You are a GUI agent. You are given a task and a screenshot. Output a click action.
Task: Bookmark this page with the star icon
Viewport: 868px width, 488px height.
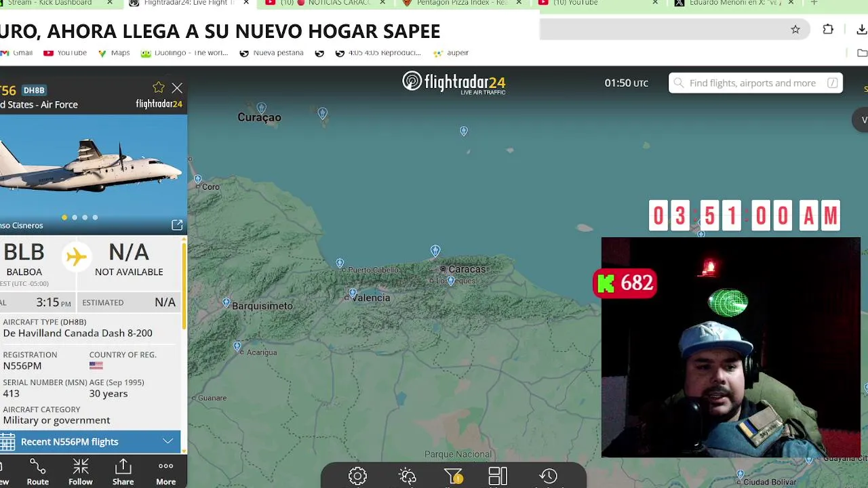point(795,29)
